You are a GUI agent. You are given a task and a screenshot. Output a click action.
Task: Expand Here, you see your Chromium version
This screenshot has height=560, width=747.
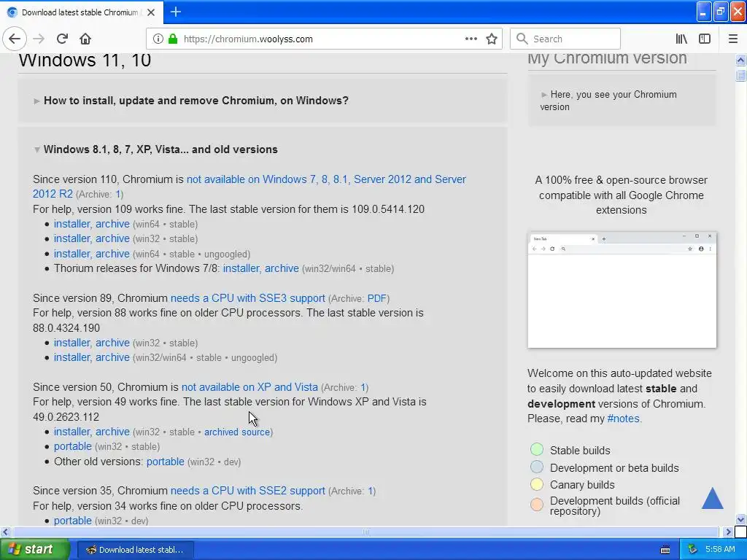(608, 101)
